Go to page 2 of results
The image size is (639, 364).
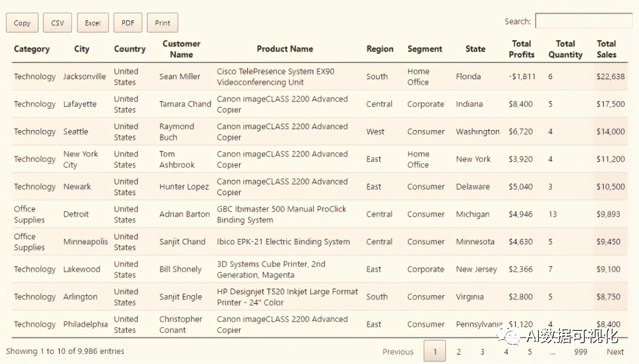click(459, 352)
